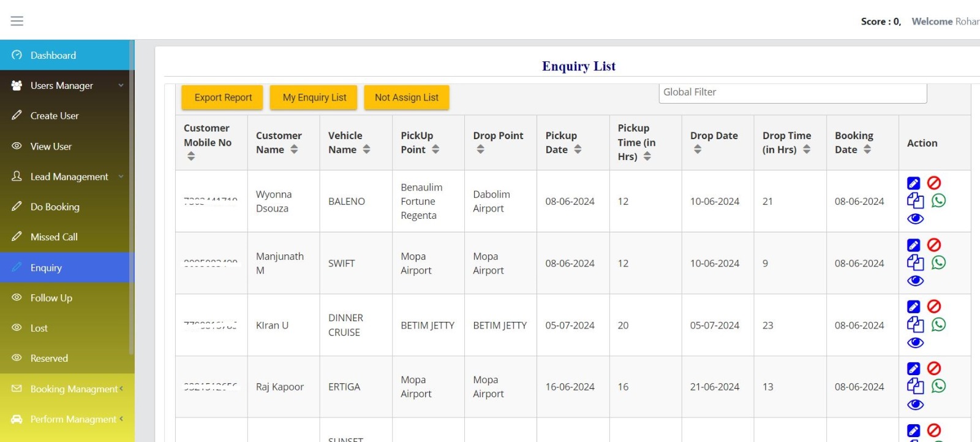Show Kiran U enquiry details with eye icon
Screen dimensions: 980x442
[x=915, y=343]
